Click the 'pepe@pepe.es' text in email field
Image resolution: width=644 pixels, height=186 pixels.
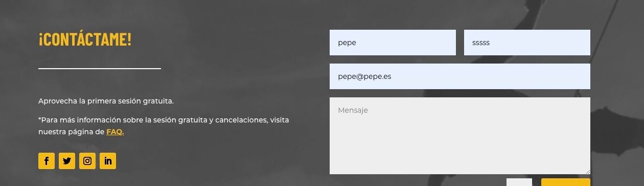[364, 76]
